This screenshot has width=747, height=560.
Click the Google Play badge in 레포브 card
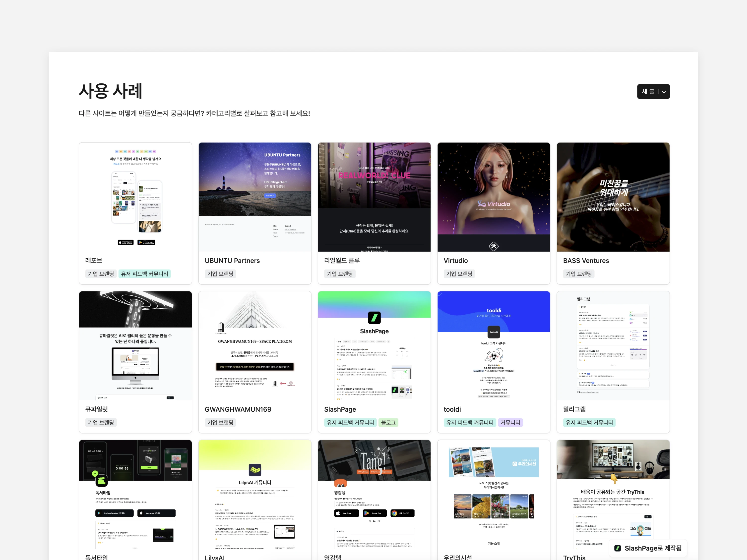point(146,242)
